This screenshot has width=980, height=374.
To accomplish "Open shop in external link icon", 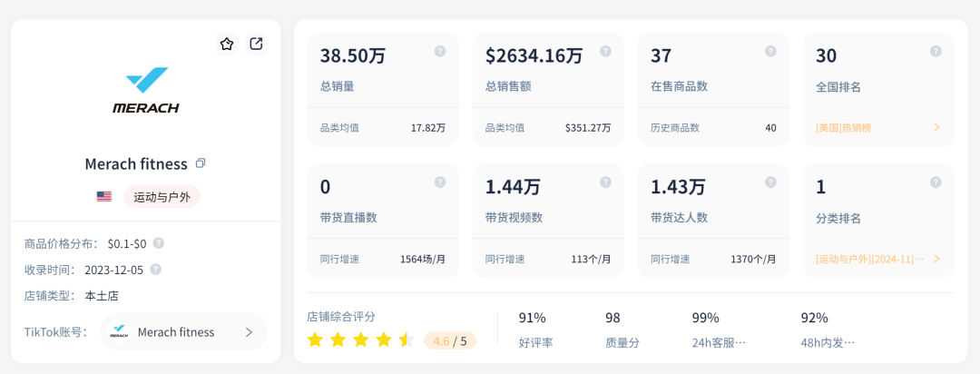I will point(257,44).
